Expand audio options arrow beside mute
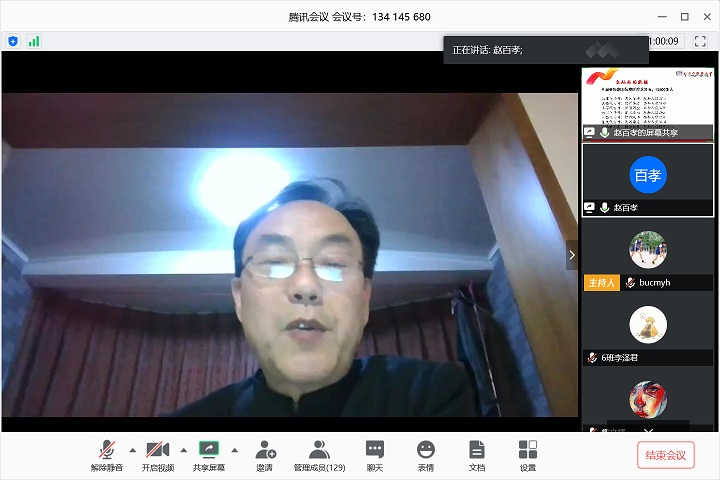 (132, 449)
